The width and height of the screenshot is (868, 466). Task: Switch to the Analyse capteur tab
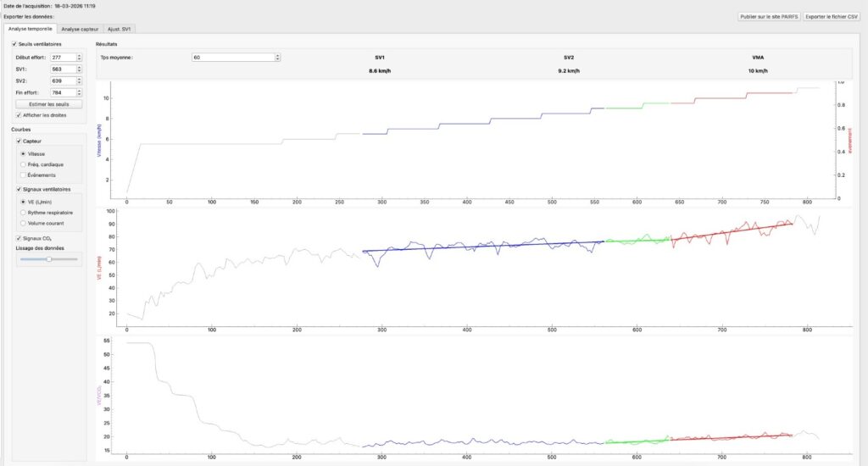[80, 29]
